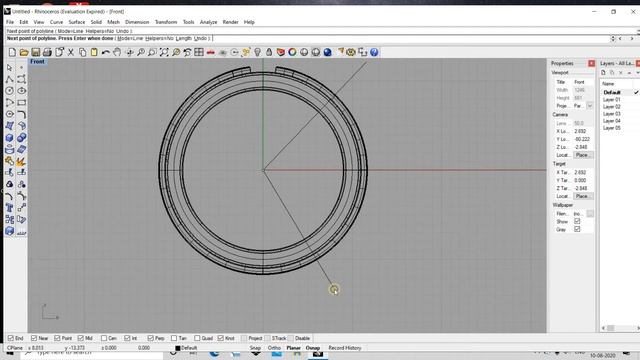
Task: Click the camera location Place button
Action: click(583, 155)
